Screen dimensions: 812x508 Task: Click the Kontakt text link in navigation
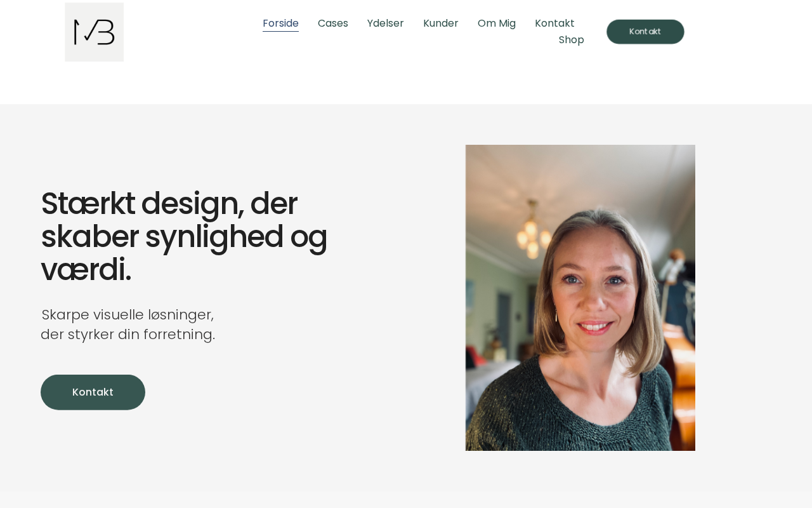point(554,23)
